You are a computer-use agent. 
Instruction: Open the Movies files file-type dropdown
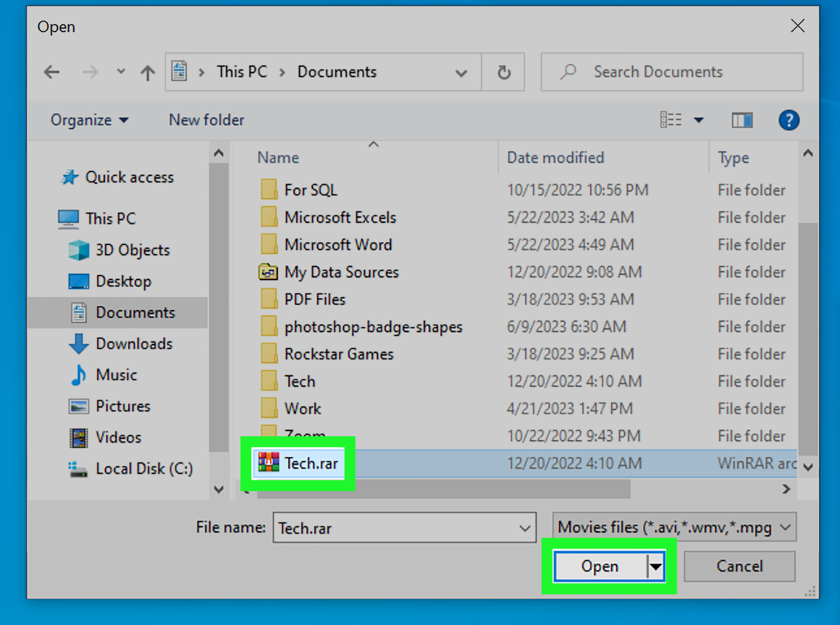[785, 527]
